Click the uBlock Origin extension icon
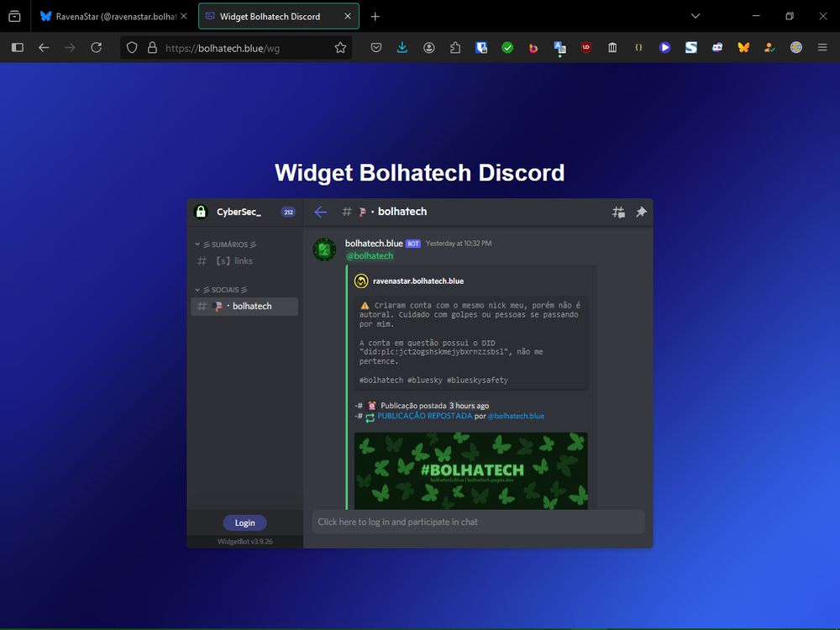Screen dimensions: 840x630 (586, 48)
